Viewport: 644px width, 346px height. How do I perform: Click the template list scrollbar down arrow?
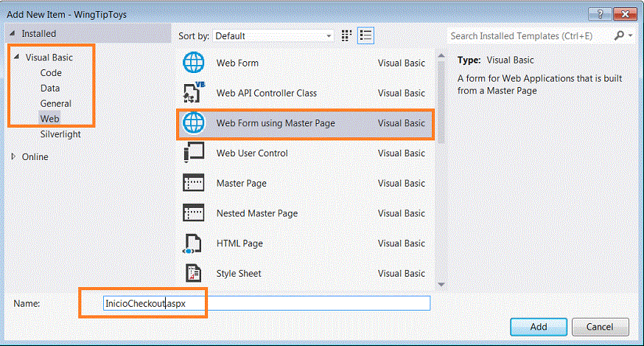441,284
